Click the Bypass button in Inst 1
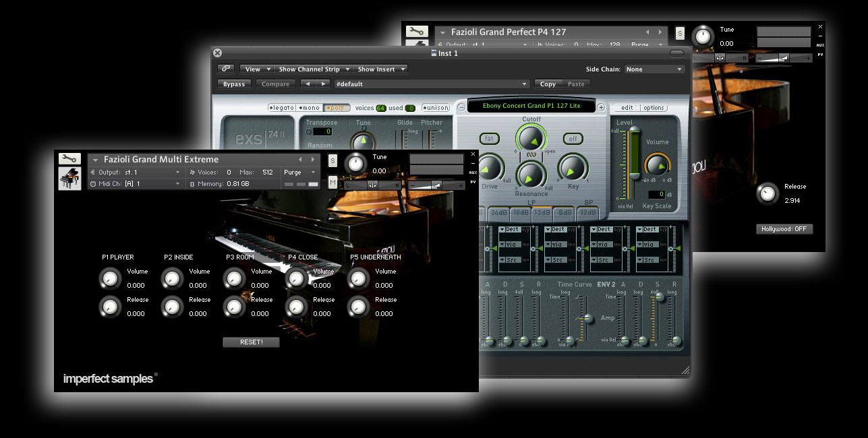Screen dimensions: 868x438 234,84
